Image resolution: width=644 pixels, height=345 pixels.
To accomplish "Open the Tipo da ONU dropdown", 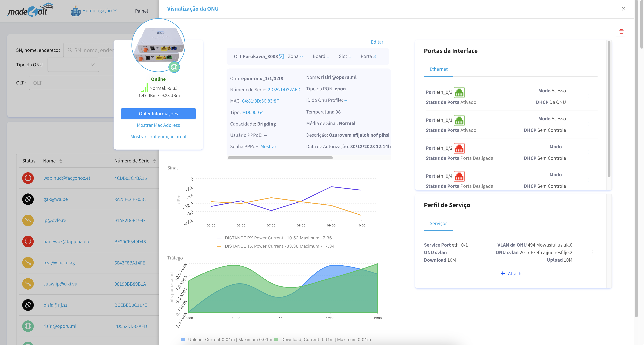I will coord(73,65).
